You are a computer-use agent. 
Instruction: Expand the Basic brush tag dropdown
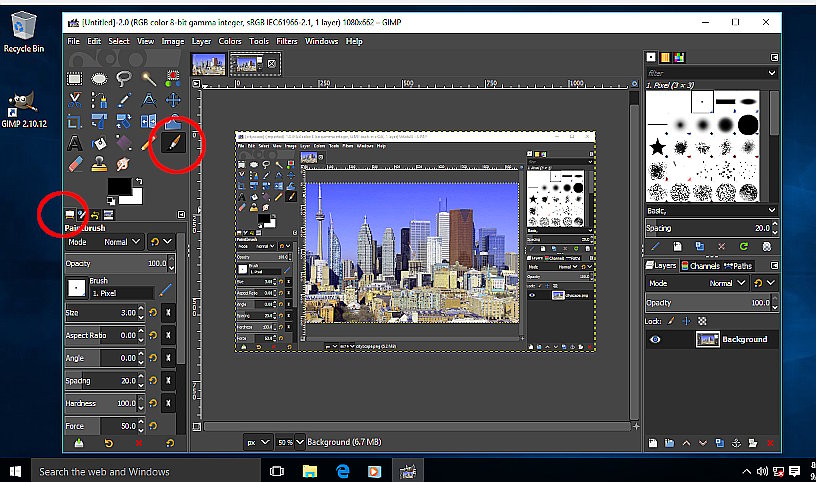click(771, 211)
